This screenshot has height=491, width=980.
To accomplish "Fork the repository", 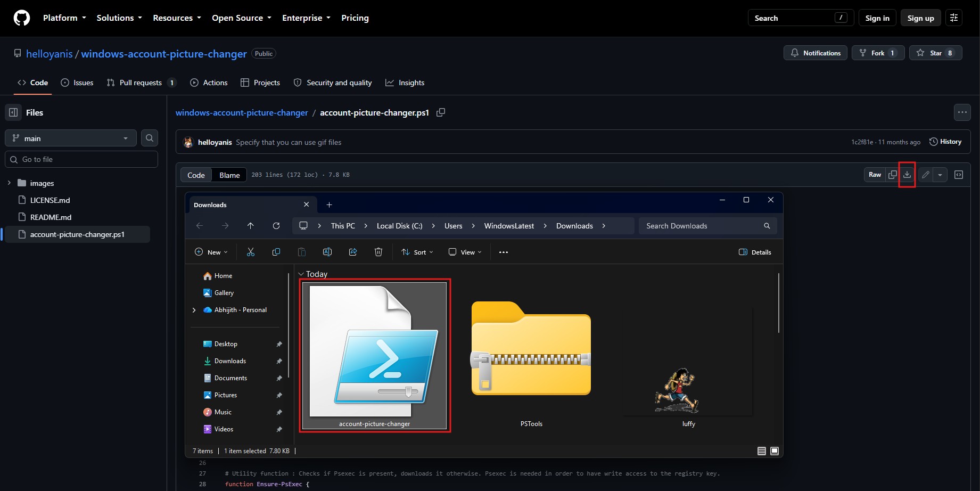I will pos(878,53).
